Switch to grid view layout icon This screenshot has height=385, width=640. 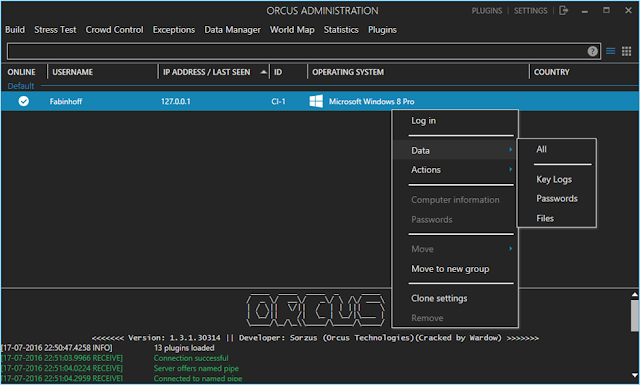627,51
